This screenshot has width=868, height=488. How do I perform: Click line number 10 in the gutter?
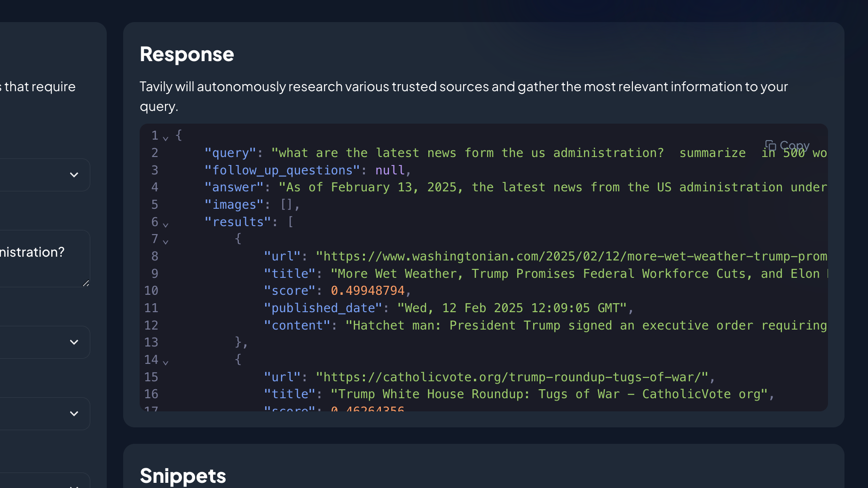pos(151,291)
